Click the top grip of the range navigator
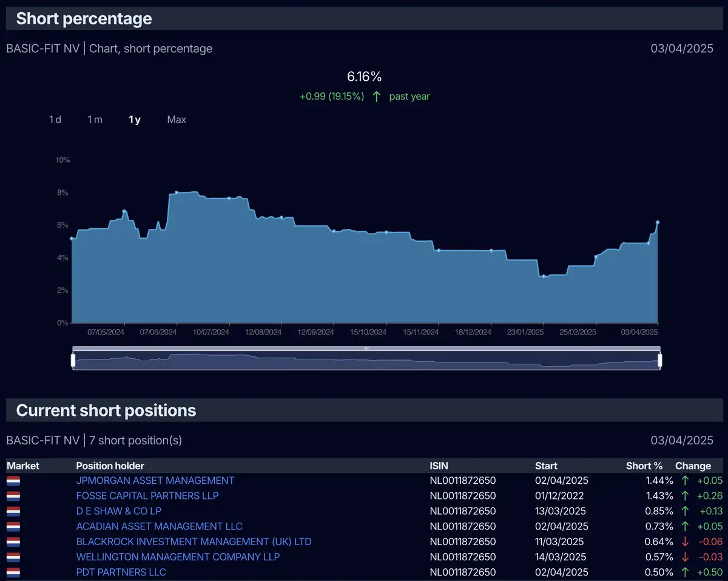The image size is (728, 581). coord(366,348)
